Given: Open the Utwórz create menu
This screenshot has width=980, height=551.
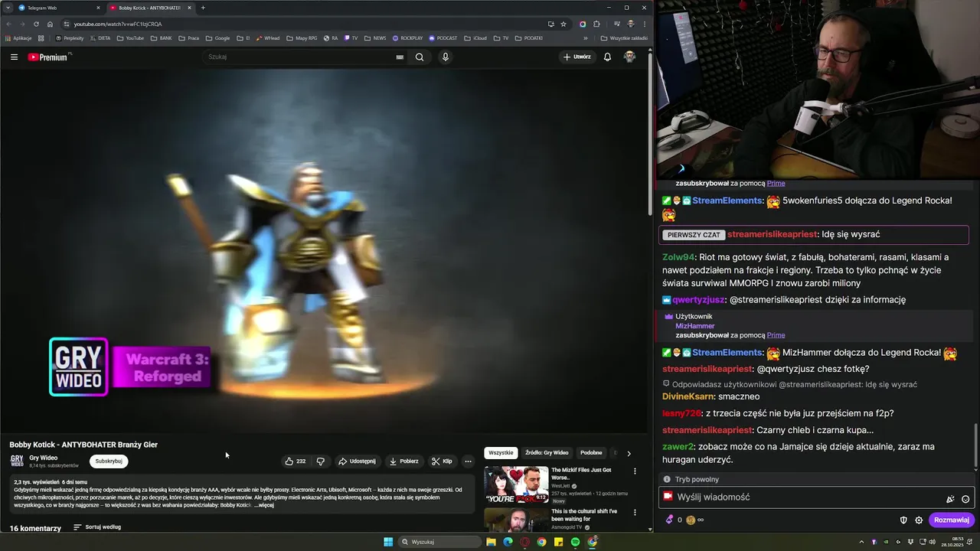Looking at the screenshot, I should (577, 57).
